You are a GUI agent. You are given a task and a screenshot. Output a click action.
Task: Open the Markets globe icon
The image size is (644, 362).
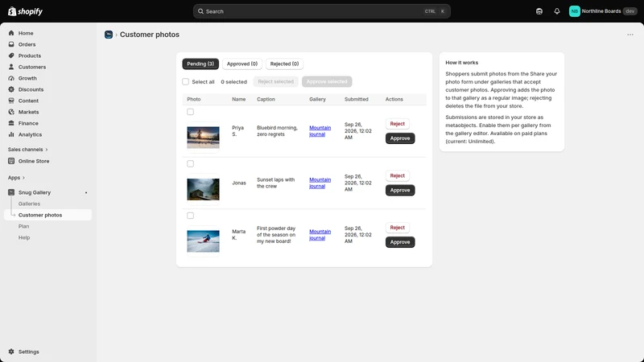click(11, 112)
